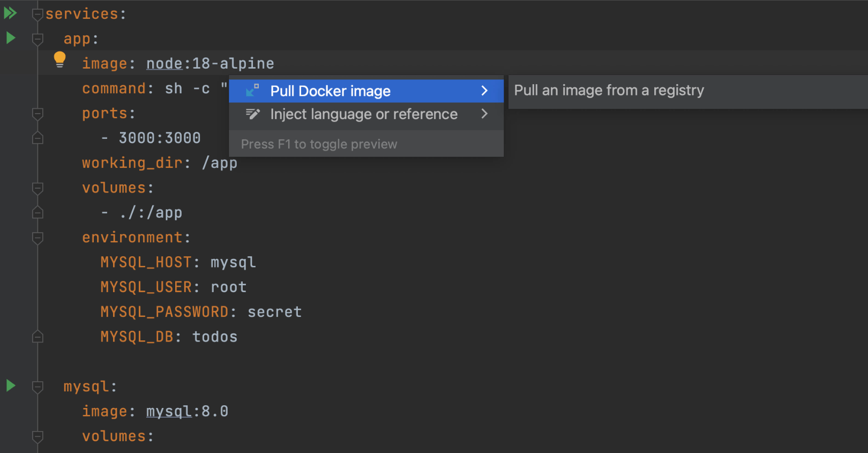868x453 pixels.
Task: Click the yellow lightbulb intention icon
Action: [59, 60]
